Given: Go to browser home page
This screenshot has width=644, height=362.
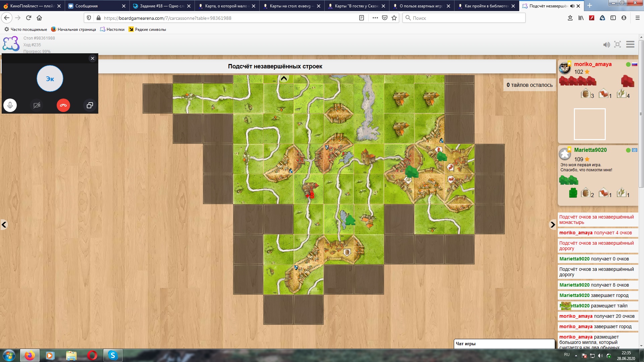Looking at the screenshot, I should 39,18.
